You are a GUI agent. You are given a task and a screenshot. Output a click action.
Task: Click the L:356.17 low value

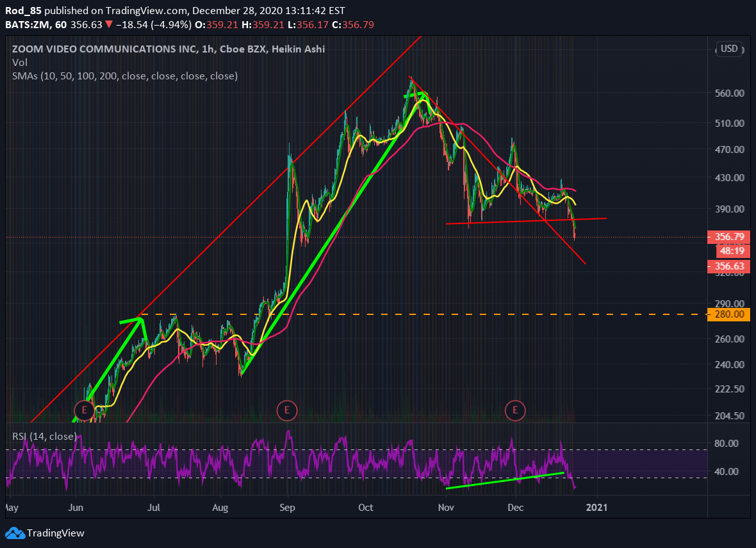click(307, 24)
